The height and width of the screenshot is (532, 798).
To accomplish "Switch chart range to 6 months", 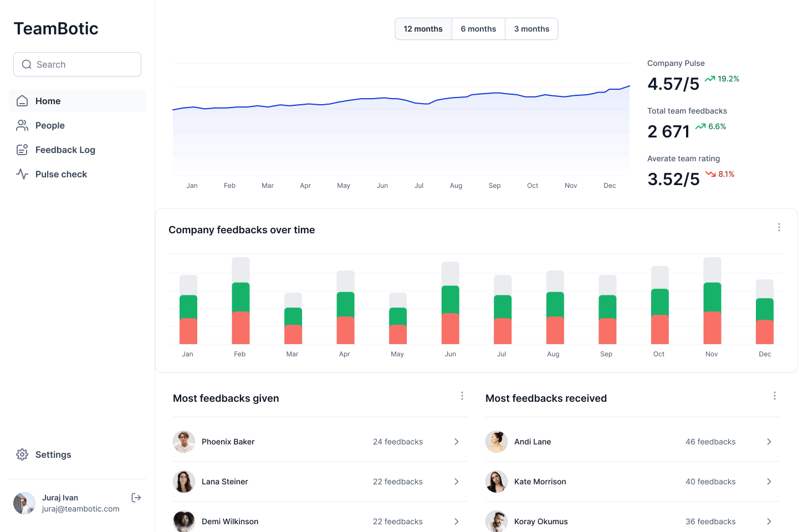I will (x=478, y=29).
